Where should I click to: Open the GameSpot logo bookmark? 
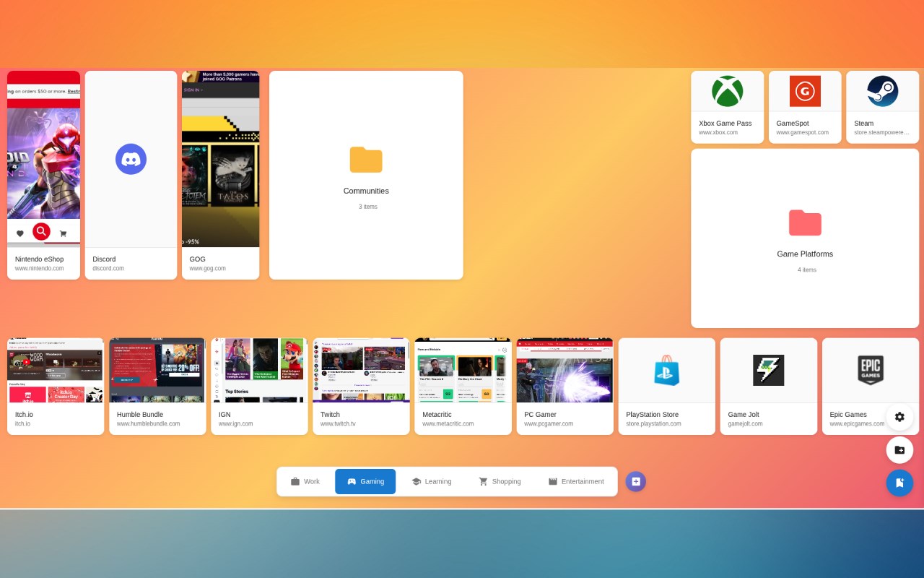pyautogui.click(x=805, y=91)
